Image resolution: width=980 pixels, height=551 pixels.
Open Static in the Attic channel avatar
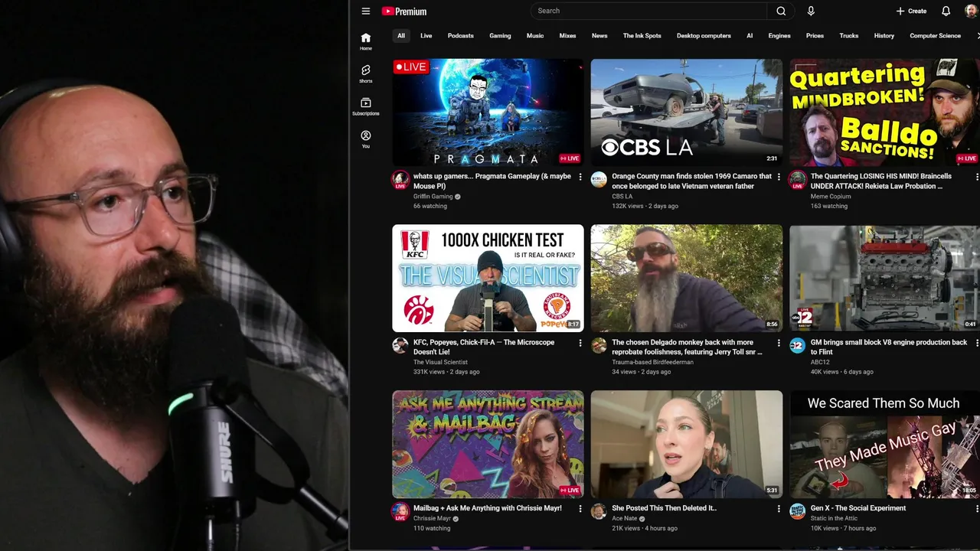(798, 511)
